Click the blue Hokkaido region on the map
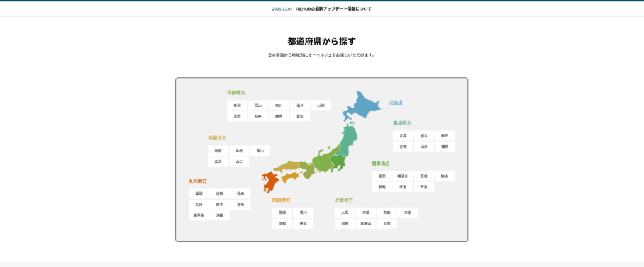This screenshot has height=267, width=644. (x=363, y=104)
